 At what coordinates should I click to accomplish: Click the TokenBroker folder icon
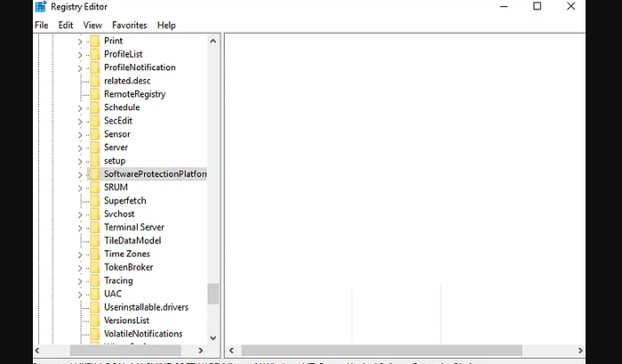(95, 267)
